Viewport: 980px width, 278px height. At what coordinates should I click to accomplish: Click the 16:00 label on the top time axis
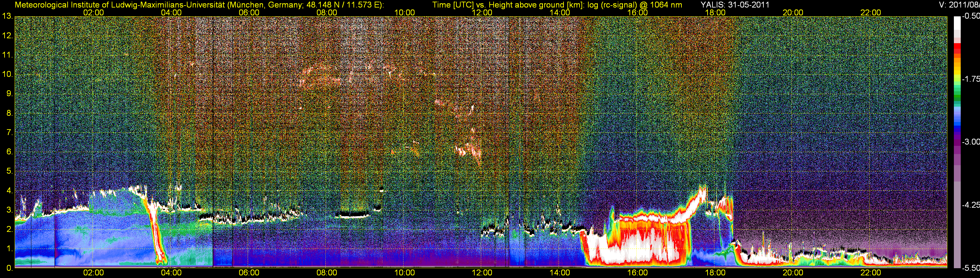[x=637, y=12]
